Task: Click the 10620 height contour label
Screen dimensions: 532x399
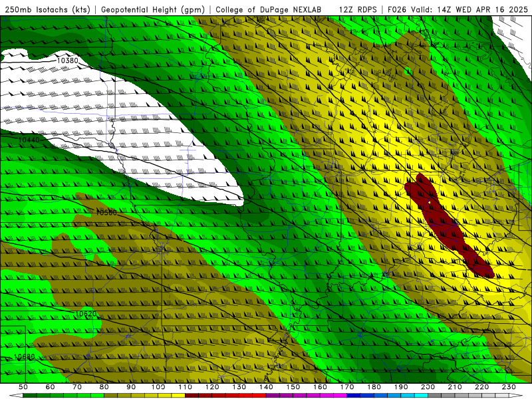Action: pos(86,314)
